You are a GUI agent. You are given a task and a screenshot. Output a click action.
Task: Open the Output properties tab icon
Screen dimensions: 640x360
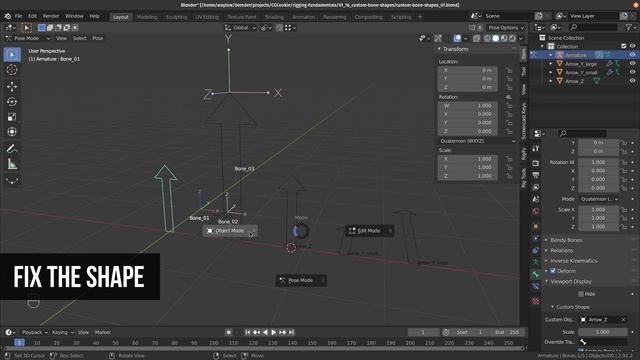(x=536, y=175)
